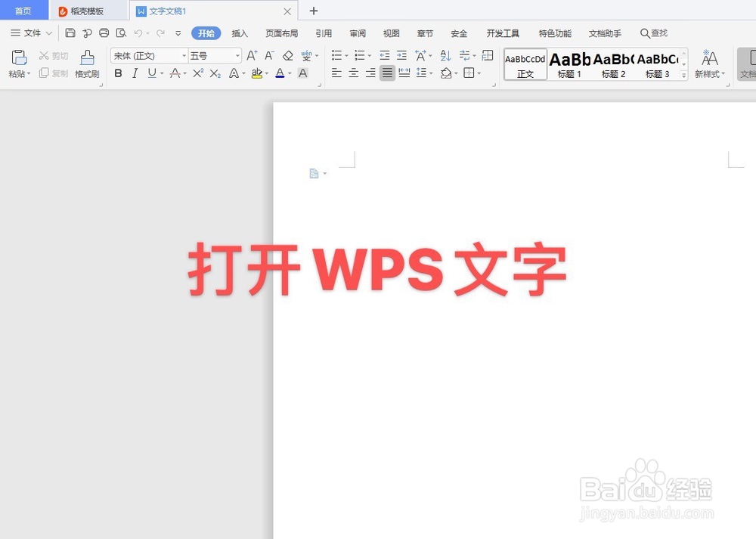
Task: Click the Search (查找) magnifier
Action: (654, 33)
